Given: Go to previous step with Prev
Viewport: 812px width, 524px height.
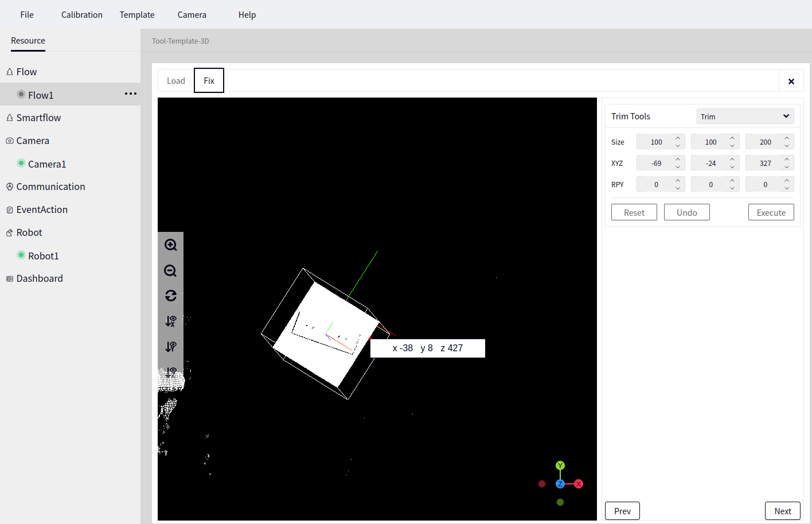Looking at the screenshot, I should pyautogui.click(x=623, y=511).
